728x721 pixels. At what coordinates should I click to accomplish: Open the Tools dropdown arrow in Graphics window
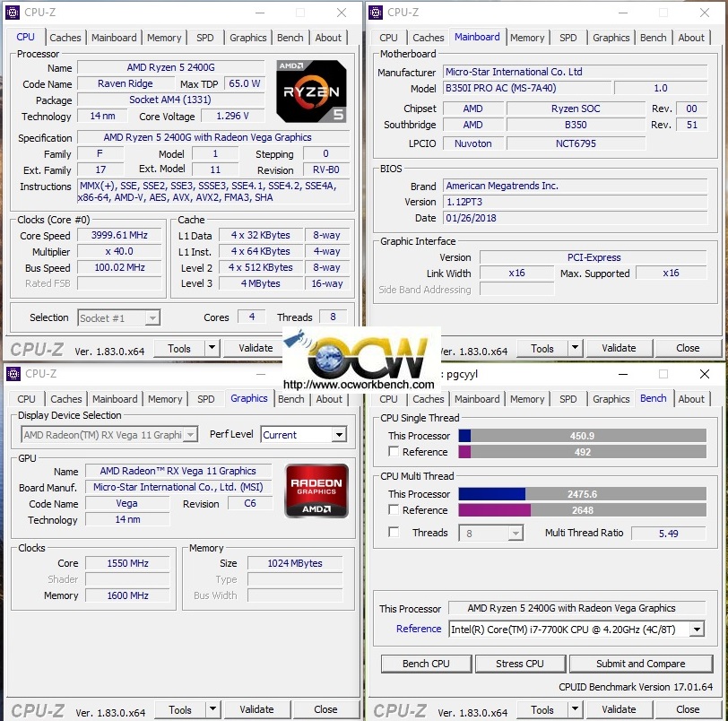coord(212,709)
